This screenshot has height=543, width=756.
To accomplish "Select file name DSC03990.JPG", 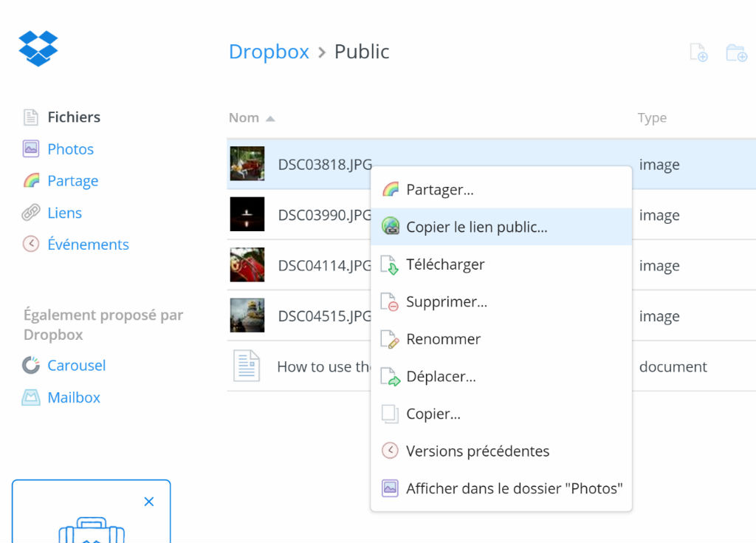I will [325, 215].
